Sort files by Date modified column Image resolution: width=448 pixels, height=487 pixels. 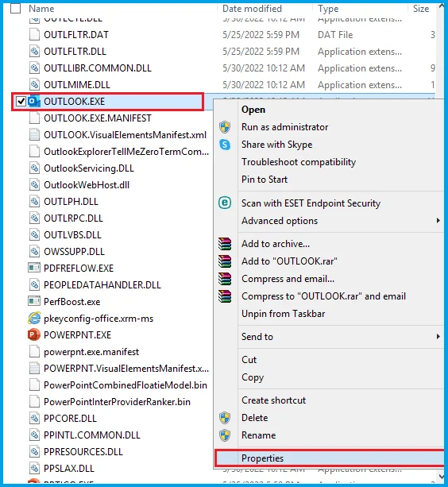[x=252, y=9]
